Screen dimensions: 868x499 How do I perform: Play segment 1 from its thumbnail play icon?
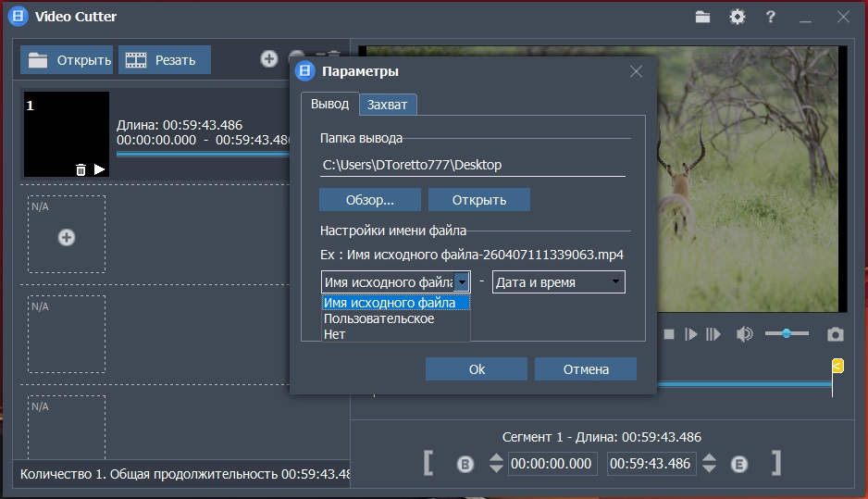click(x=99, y=168)
